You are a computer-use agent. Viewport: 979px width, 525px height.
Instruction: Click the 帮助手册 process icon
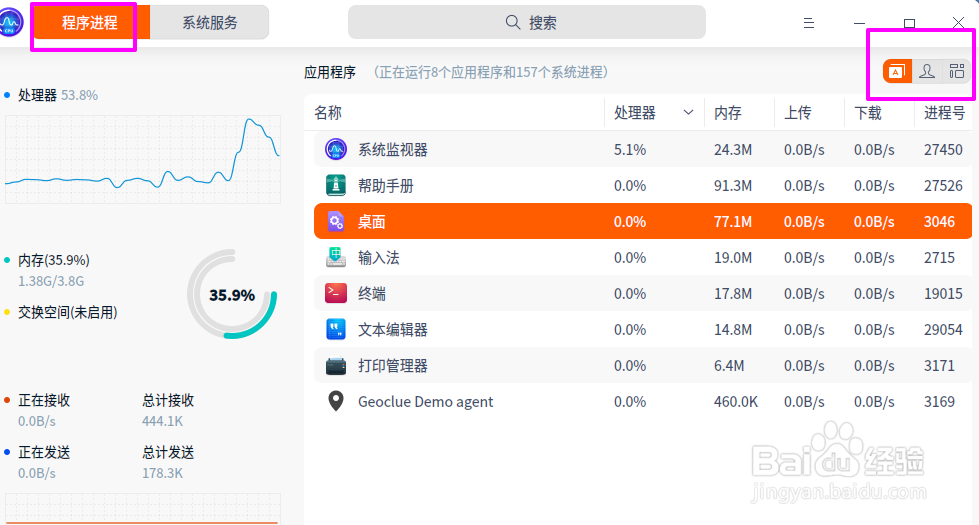click(x=336, y=185)
